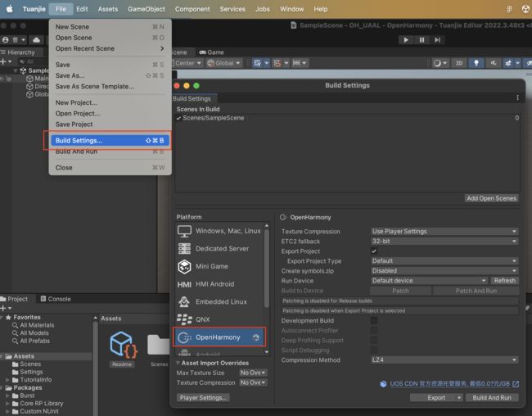This screenshot has height=416, width=532.
Task: Open the Edit menu
Action: [x=82, y=9]
